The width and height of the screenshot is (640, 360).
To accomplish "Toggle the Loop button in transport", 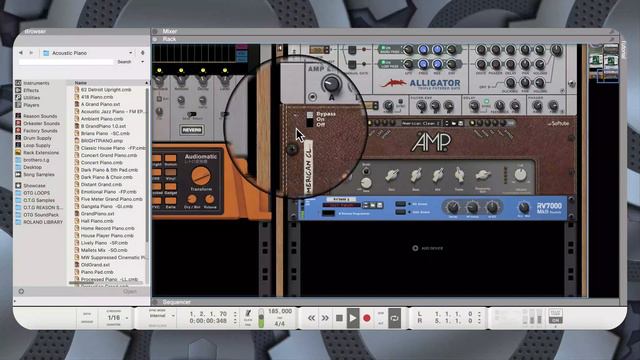I will tap(395, 318).
